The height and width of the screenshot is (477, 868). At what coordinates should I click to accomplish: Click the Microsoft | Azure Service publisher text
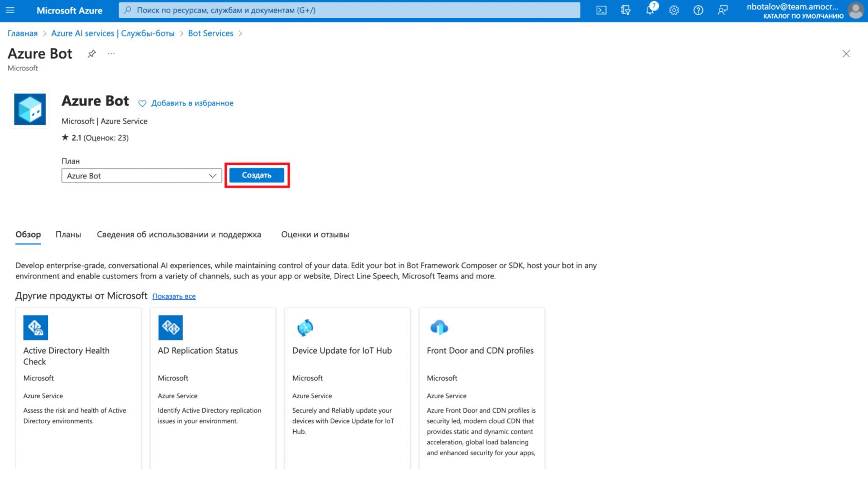point(105,121)
